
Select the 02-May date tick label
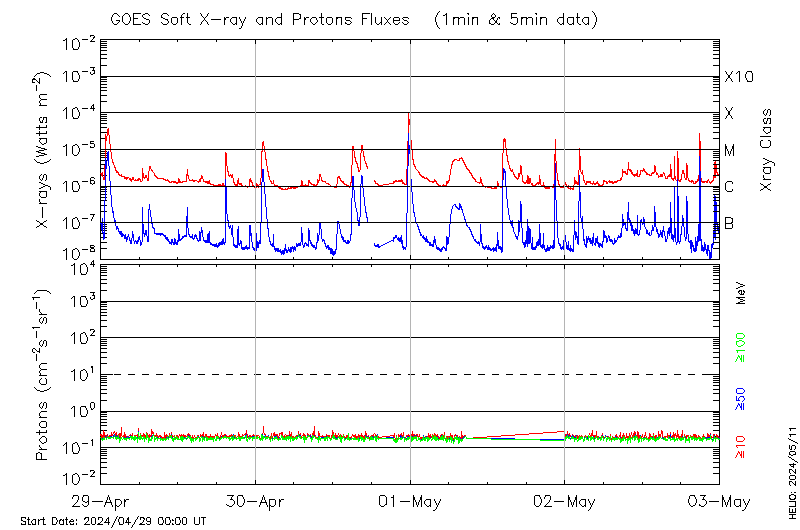(564, 502)
